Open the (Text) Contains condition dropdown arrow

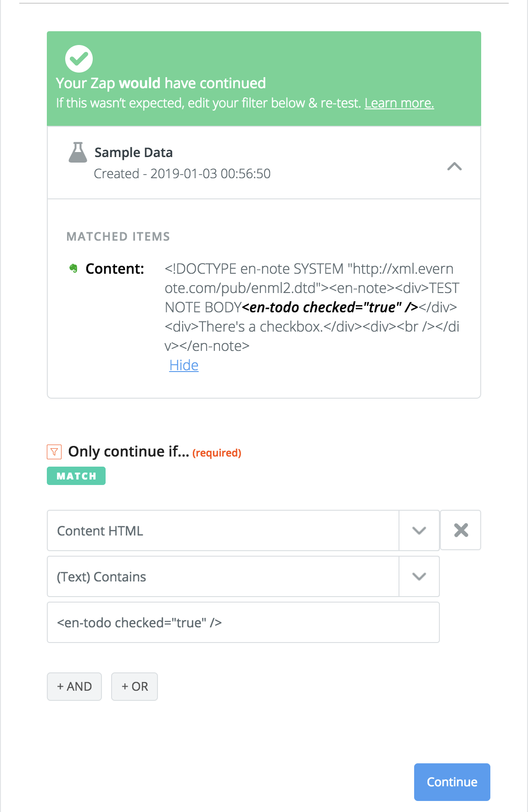click(419, 576)
